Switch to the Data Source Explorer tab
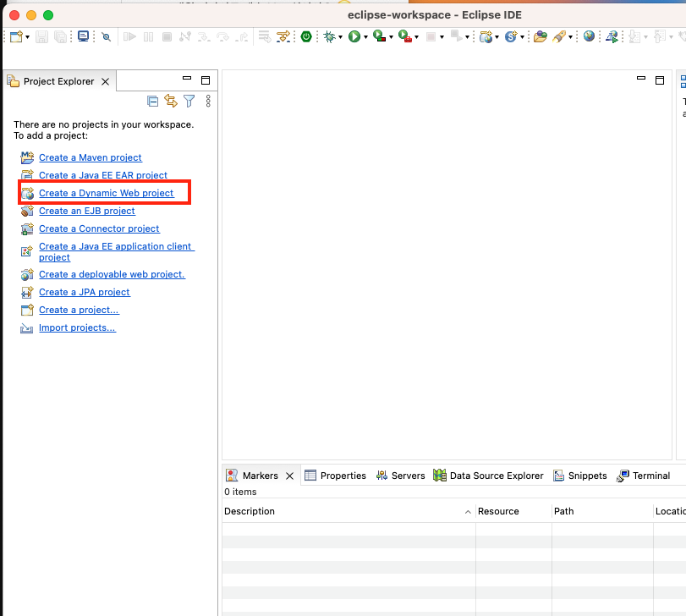Viewport: 686px width, 616px height. [488, 476]
